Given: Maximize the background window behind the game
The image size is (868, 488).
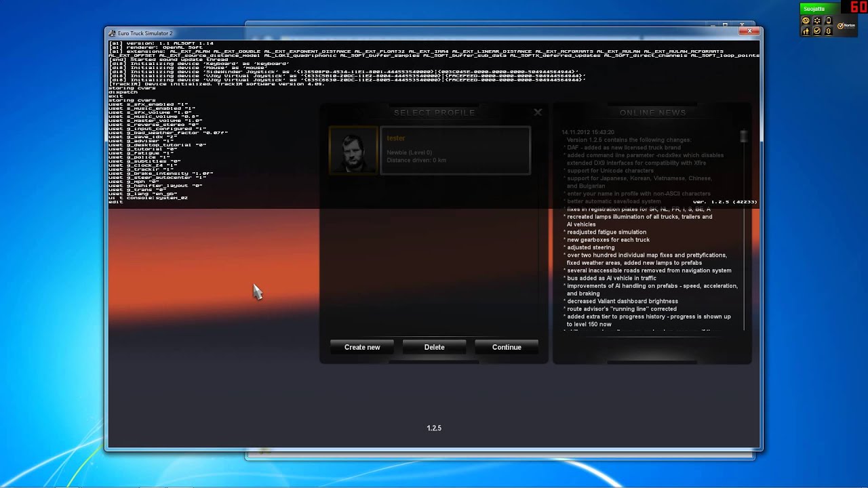Looking at the screenshot, I should [725, 24].
